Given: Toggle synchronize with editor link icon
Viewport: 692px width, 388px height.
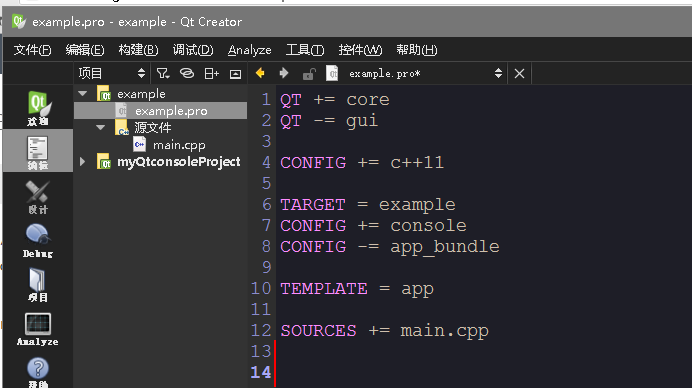Looking at the screenshot, I should 187,73.
